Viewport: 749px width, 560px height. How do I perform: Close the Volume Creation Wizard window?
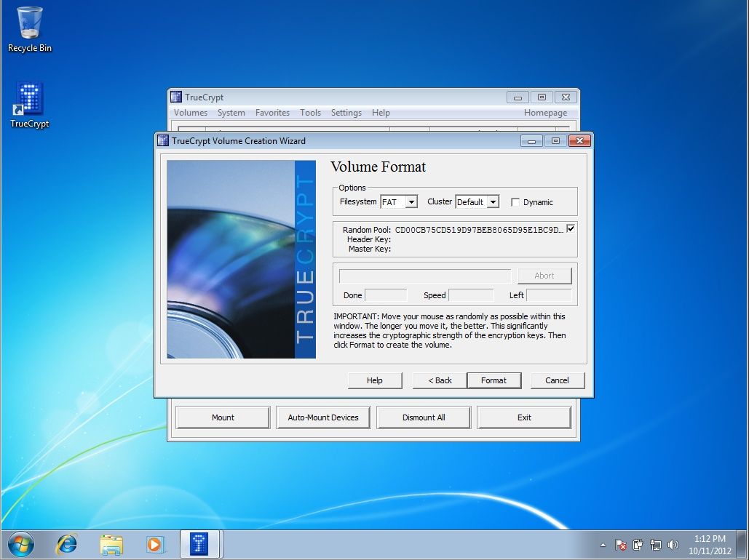(579, 141)
